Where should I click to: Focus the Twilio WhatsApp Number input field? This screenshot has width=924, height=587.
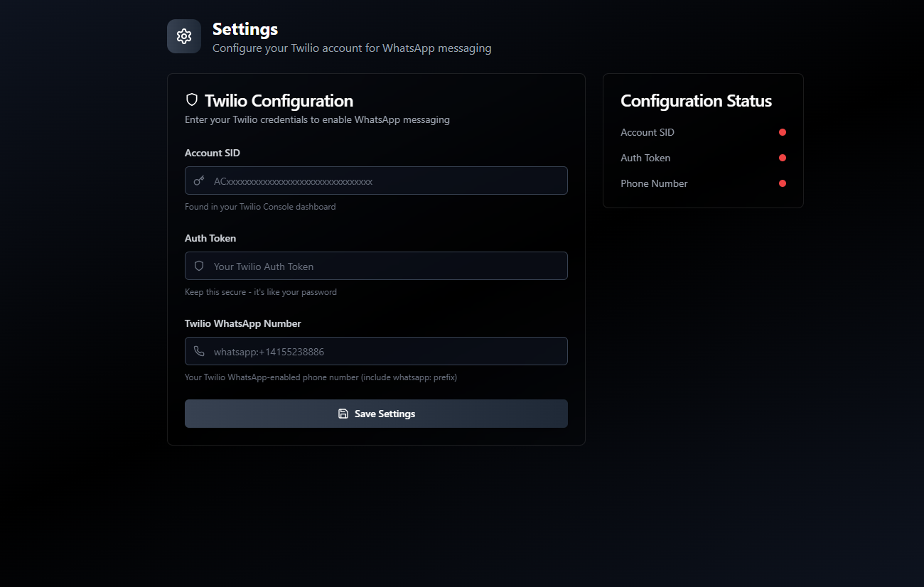point(376,351)
